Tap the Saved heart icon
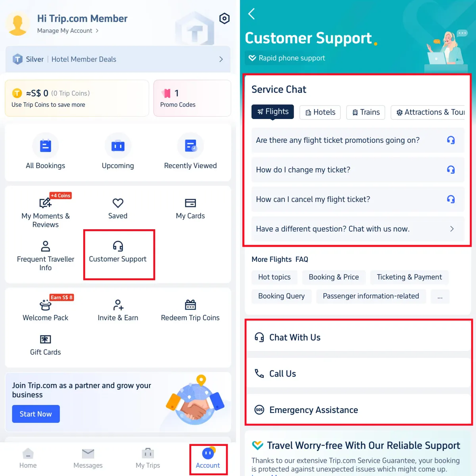476x476 pixels. [x=118, y=203]
